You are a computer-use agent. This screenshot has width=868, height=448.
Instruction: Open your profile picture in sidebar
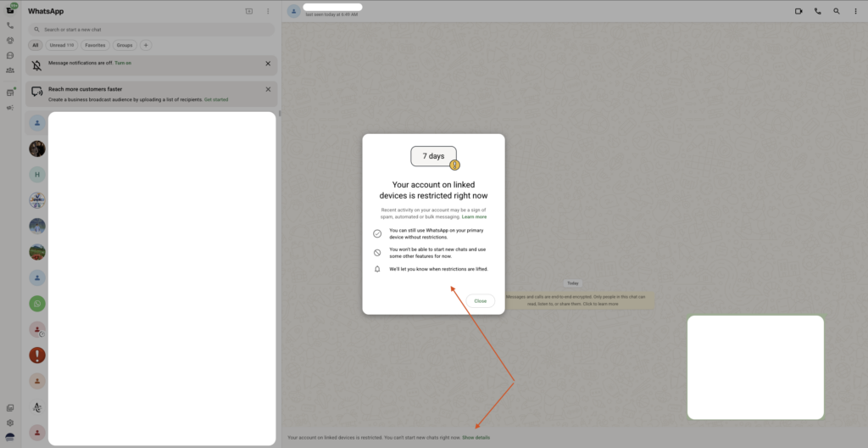coord(10,438)
